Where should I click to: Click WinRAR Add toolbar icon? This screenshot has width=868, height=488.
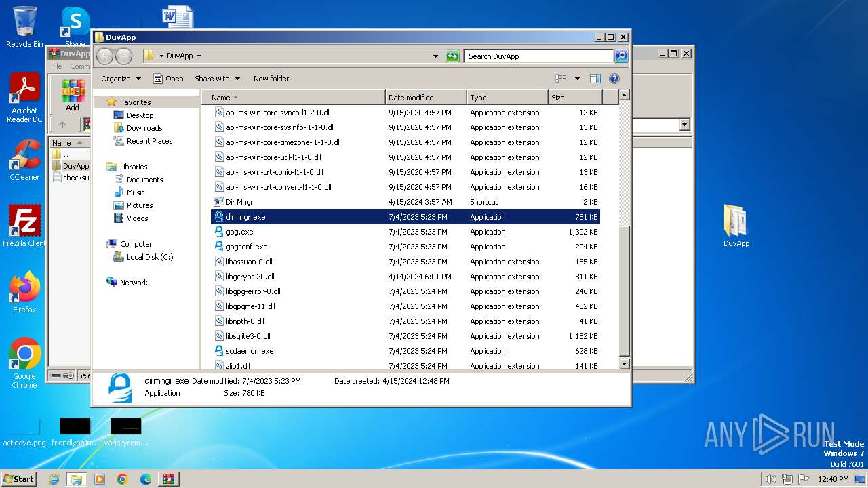click(x=73, y=95)
